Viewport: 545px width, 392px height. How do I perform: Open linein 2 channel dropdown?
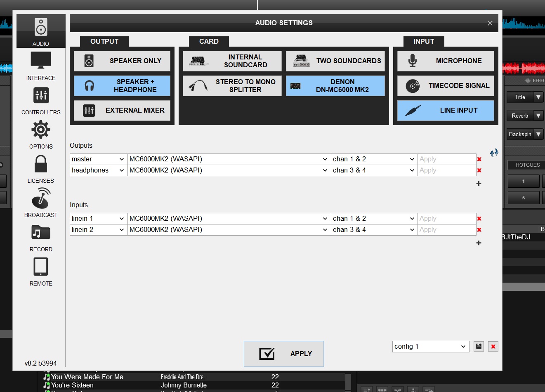[x=374, y=230]
